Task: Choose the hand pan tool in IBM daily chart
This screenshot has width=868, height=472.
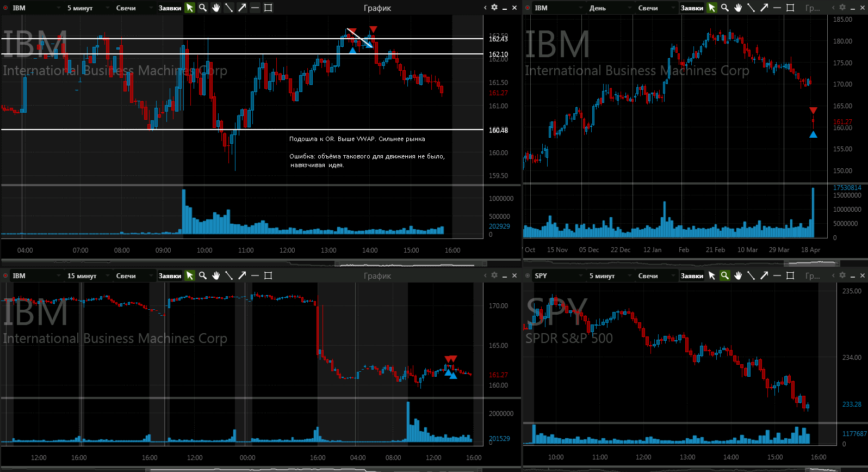Action: [738, 8]
